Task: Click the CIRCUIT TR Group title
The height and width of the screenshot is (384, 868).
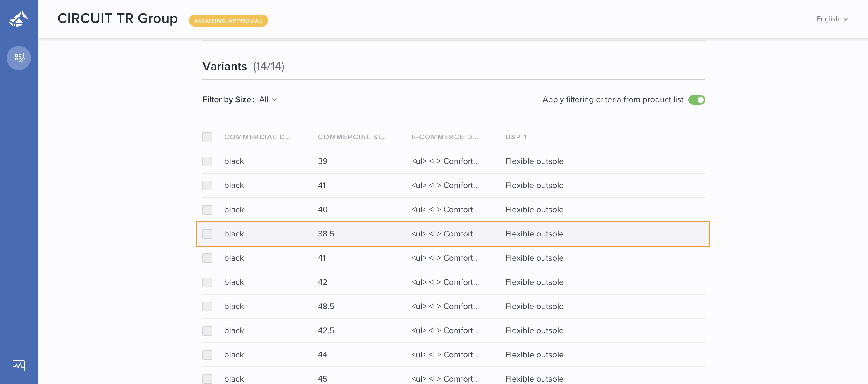Action: 118,18
